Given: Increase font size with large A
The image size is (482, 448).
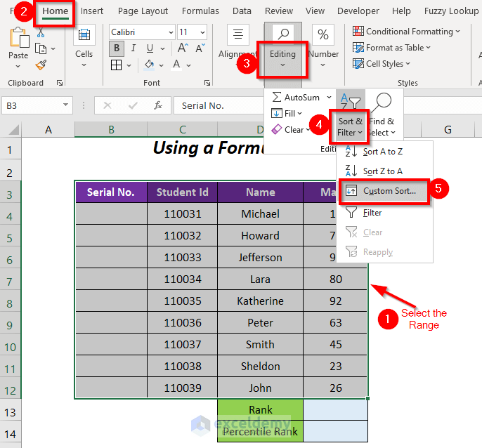Looking at the screenshot, I should 183,48.
